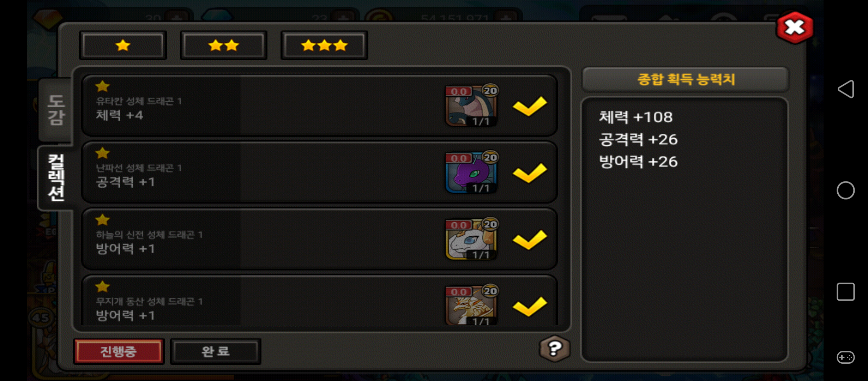Show the 완료 completed list
This screenshot has height=381, width=868.
pyautogui.click(x=216, y=351)
